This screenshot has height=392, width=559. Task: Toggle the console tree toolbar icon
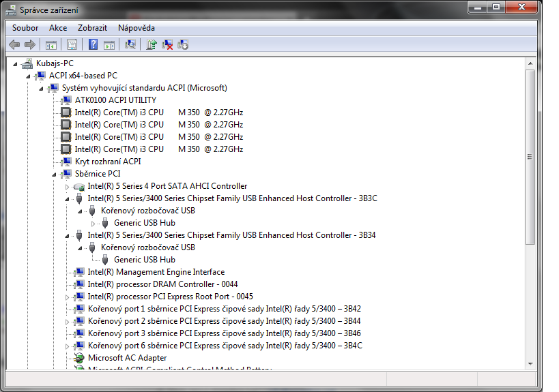pyautogui.click(x=51, y=45)
